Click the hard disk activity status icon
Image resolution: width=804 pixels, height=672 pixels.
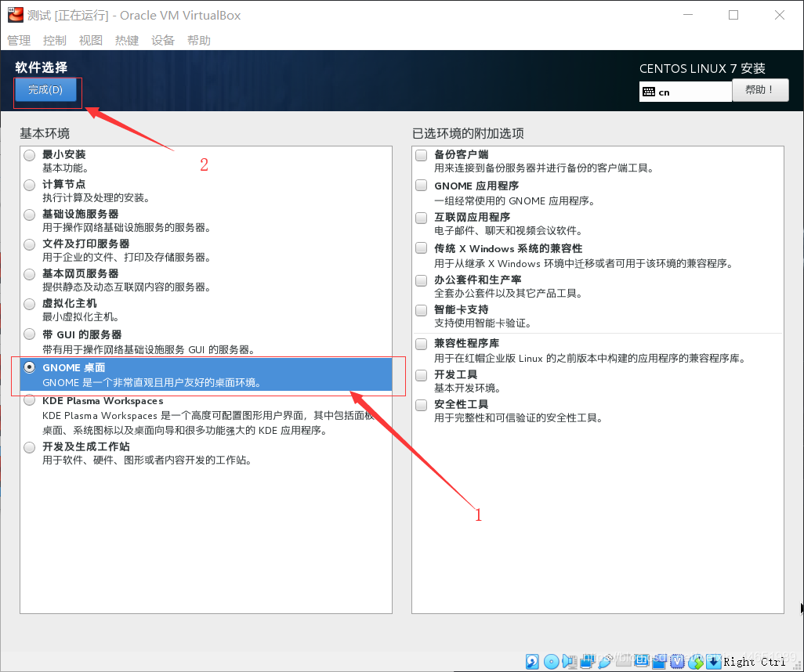coord(532,662)
